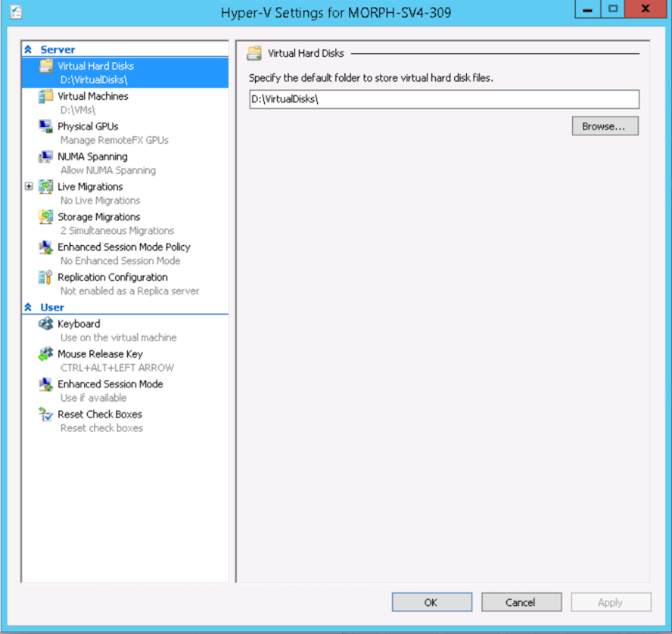Screen dimensions: 672x634
Task: Confirm settings with the OK button
Action: pyautogui.click(x=431, y=602)
